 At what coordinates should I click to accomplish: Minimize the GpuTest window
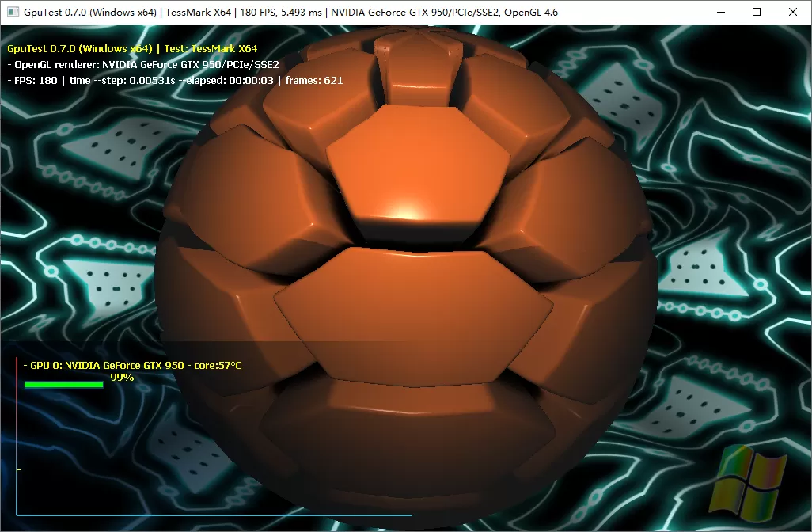point(723,12)
